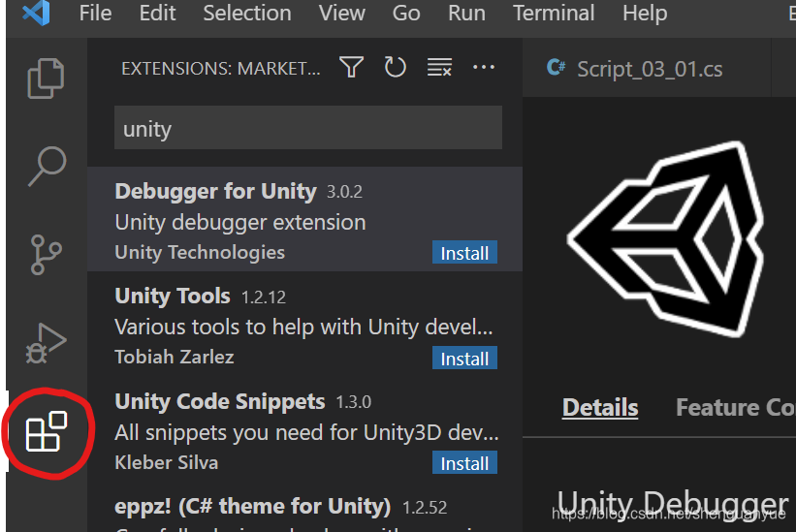Open the View menu
This screenshot has height=532, width=796.
pyautogui.click(x=341, y=13)
